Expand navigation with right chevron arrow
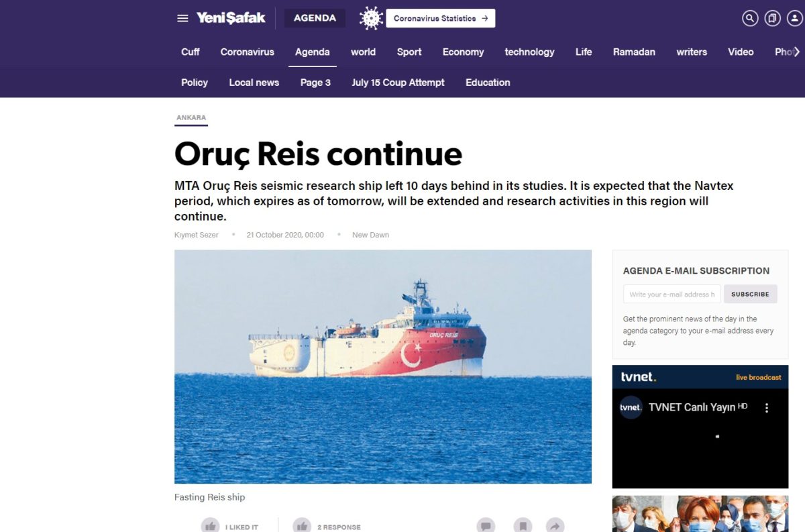 (x=797, y=52)
